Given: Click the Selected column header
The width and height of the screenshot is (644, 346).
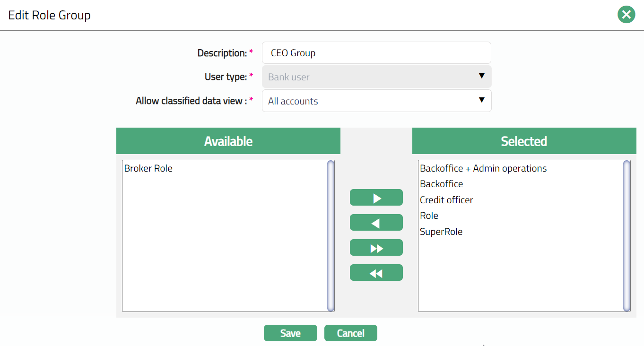Looking at the screenshot, I should tap(524, 141).
